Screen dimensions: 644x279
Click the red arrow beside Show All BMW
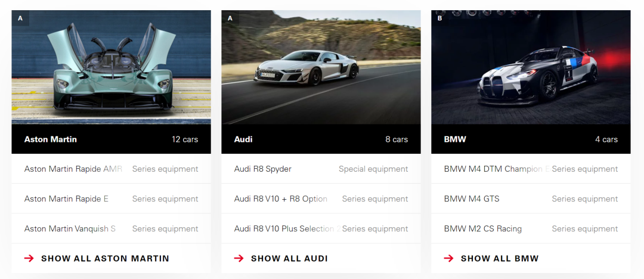(448, 259)
